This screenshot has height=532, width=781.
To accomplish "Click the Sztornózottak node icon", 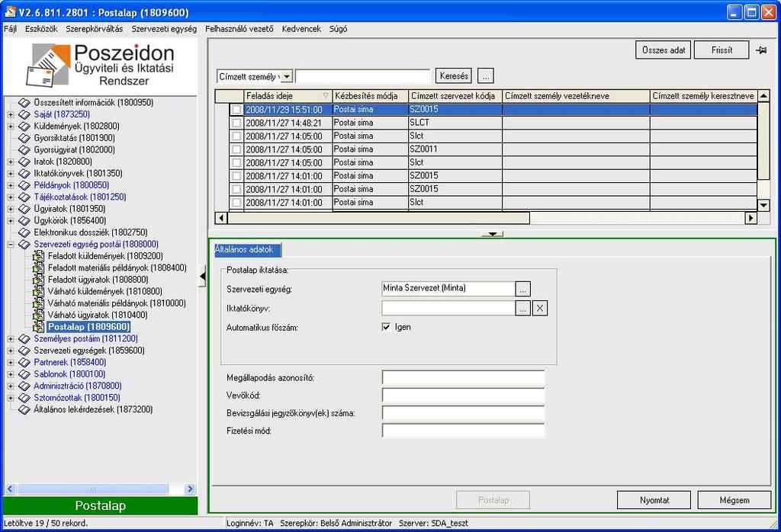I will point(24,398).
